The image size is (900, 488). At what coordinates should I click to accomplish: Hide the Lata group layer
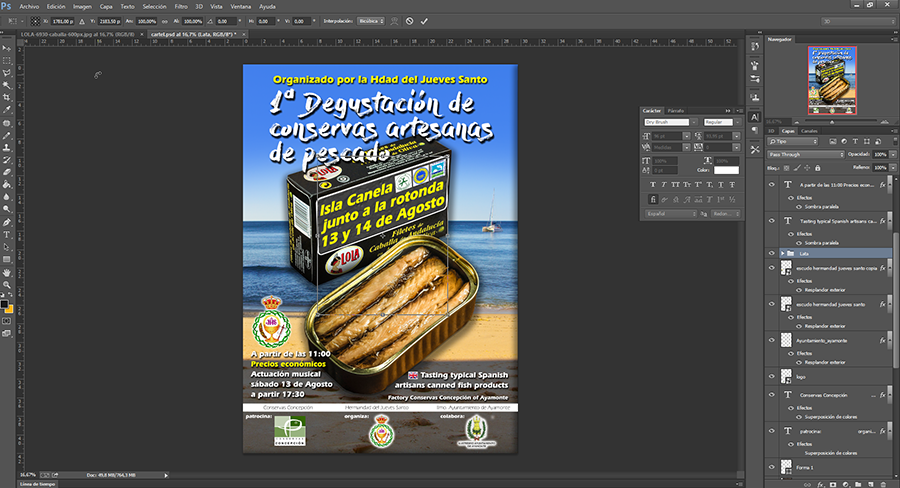tap(771, 253)
